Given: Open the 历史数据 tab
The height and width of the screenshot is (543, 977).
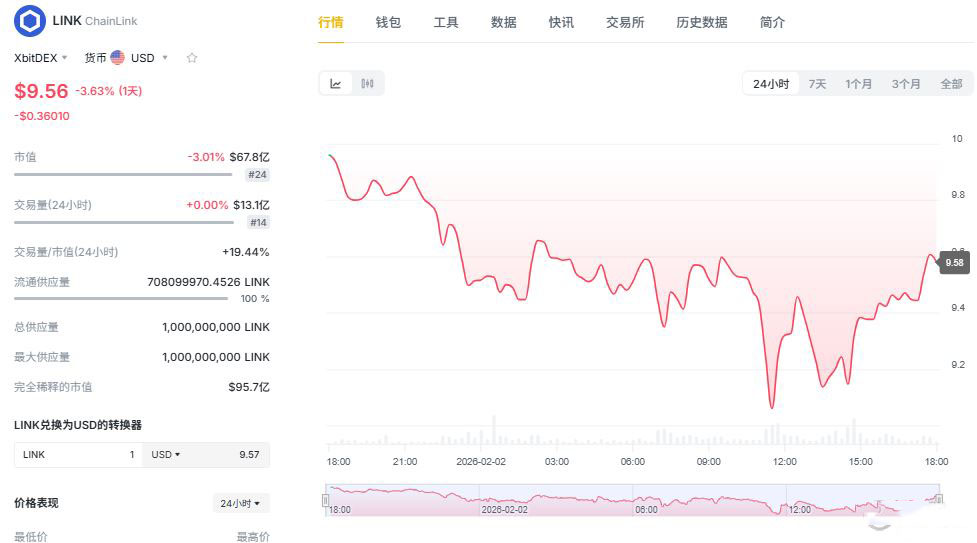Looking at the screenshot, I should click(x=702, y=22).
